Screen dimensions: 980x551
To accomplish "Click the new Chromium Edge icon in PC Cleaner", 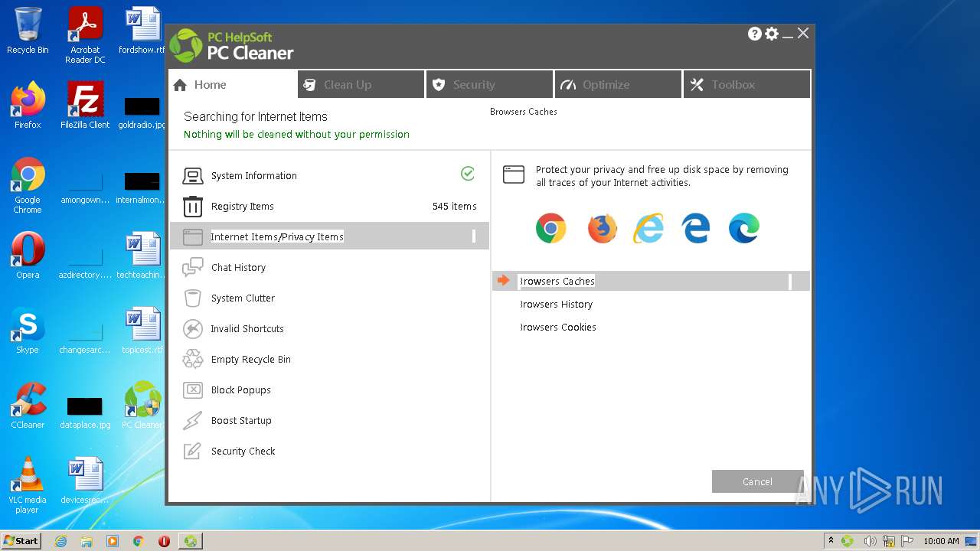I will pos(743,228).
